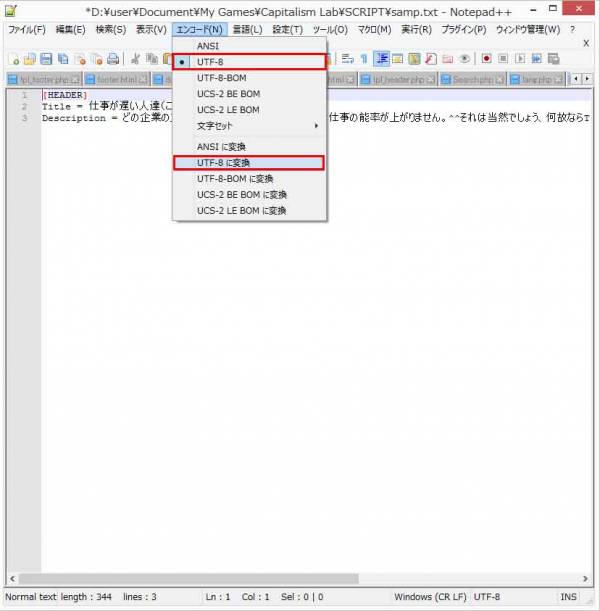Viewport: 600px width, 611px height.
Task: Toggle the file monitoring eye icon
Action: click(x=464, y=59)
